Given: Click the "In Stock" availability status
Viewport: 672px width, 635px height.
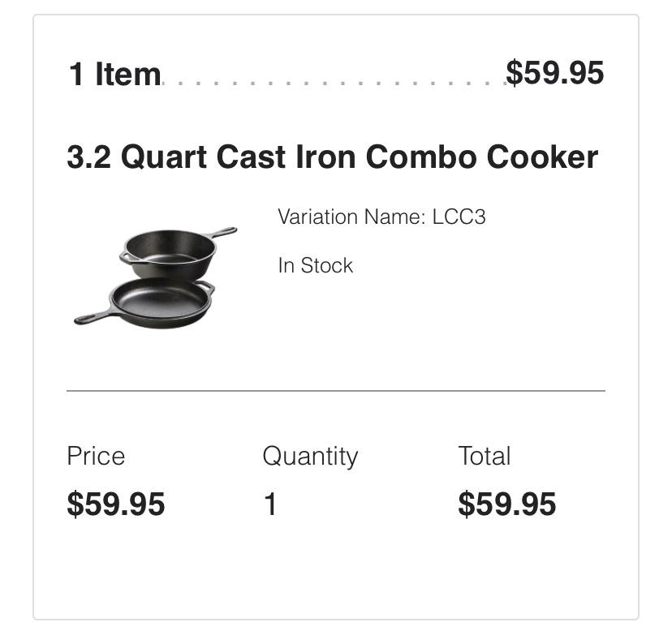Looking at the screenshot, I should 315,266.
